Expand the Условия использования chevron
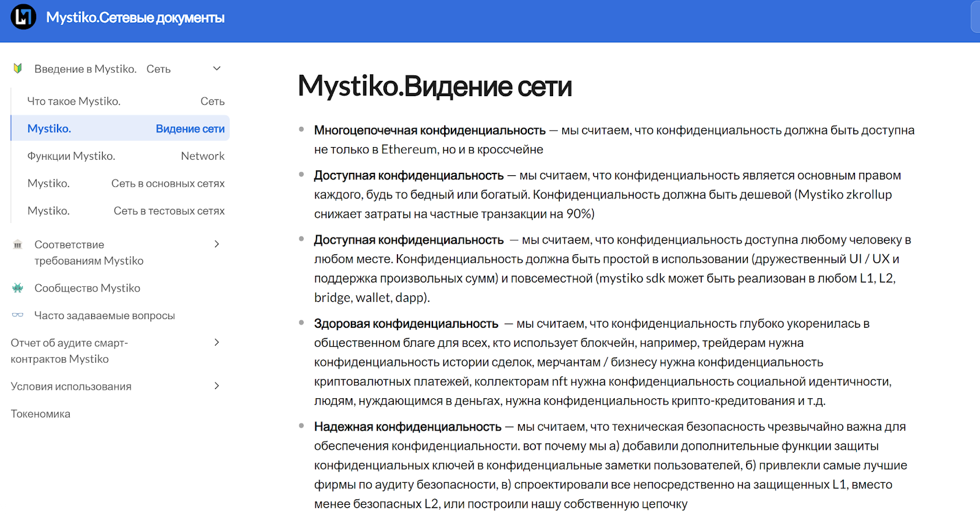Screen dimensions: 980x514 click(x=216, y=386)
